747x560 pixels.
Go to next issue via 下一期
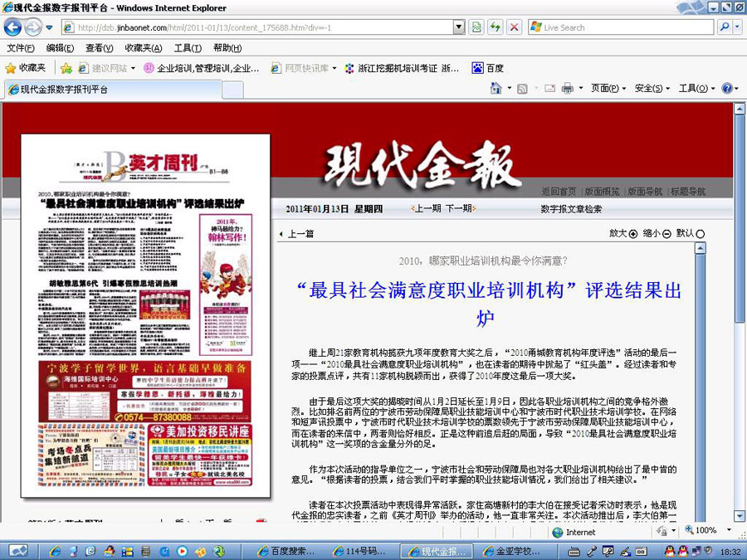460,208
